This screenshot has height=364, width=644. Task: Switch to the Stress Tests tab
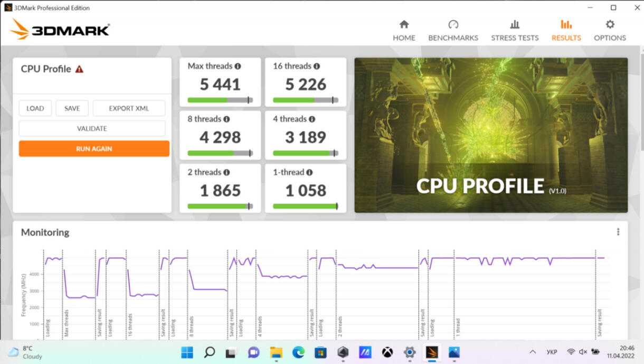click(x=515, y=31)
